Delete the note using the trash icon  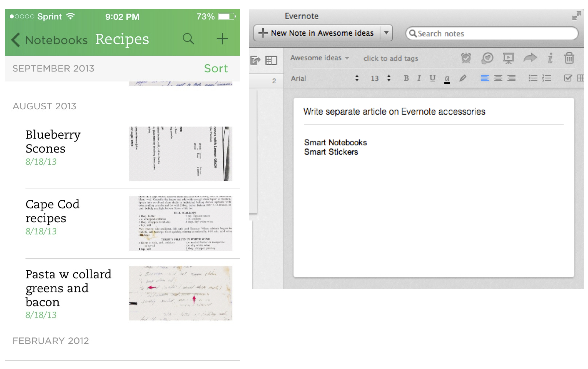click(570, 58)
